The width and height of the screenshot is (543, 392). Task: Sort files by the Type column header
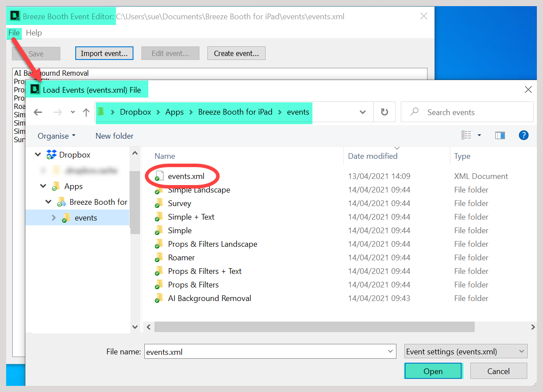coord(462,156)
